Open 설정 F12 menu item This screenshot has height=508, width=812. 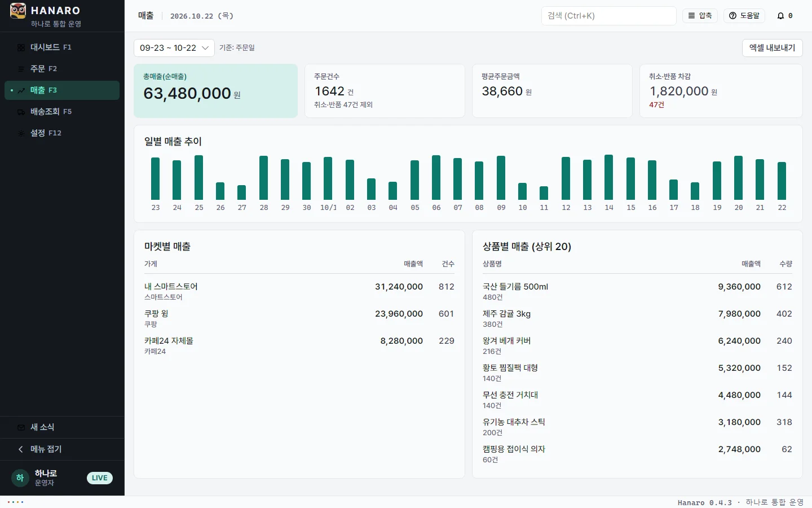pyautogui.click(x=62, y=133)
